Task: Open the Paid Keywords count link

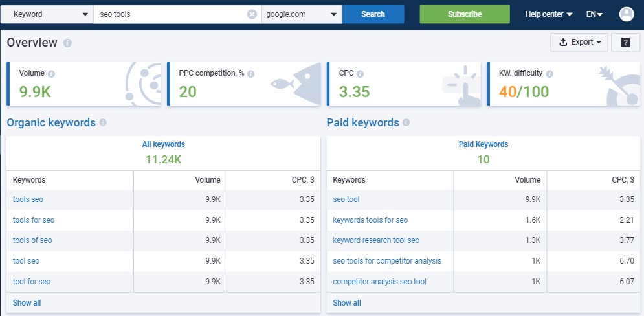Action: [483, 144]
